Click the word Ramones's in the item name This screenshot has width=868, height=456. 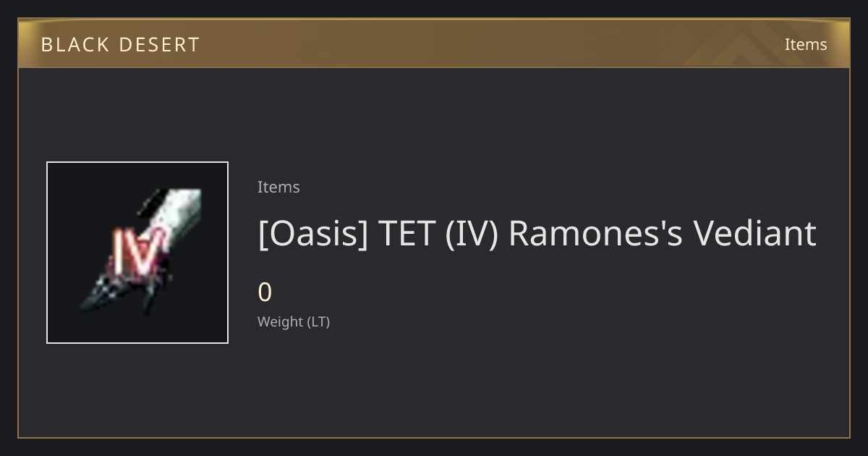(595, 234)
